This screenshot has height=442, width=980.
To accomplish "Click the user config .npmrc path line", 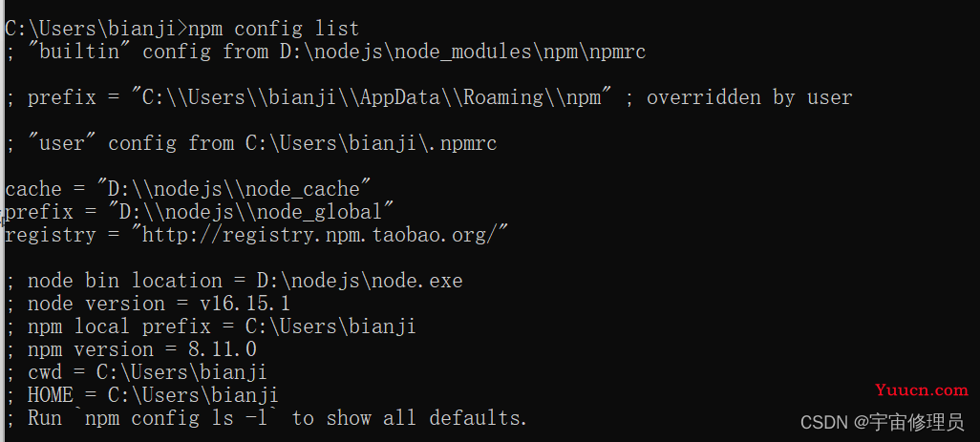I will (251, 143).
